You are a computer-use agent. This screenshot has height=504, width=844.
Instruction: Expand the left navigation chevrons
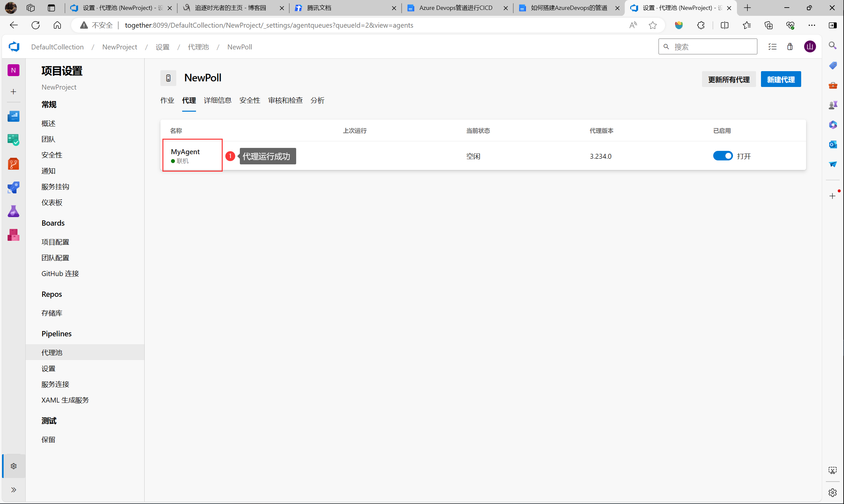pos(14,490)
